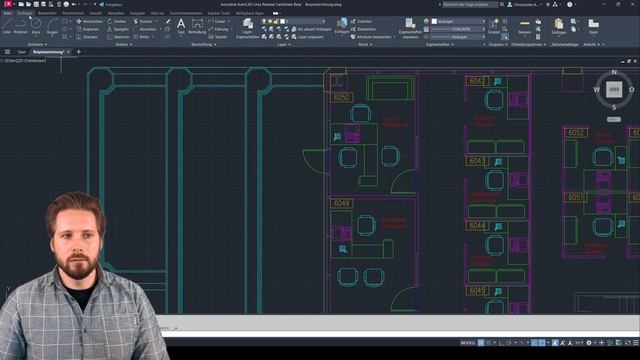Switch to the Beispielzeichnung drawing tab

point(48,52)
